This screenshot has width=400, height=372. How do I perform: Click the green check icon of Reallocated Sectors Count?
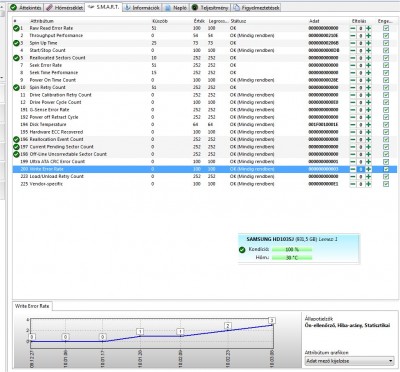(16, 58)
